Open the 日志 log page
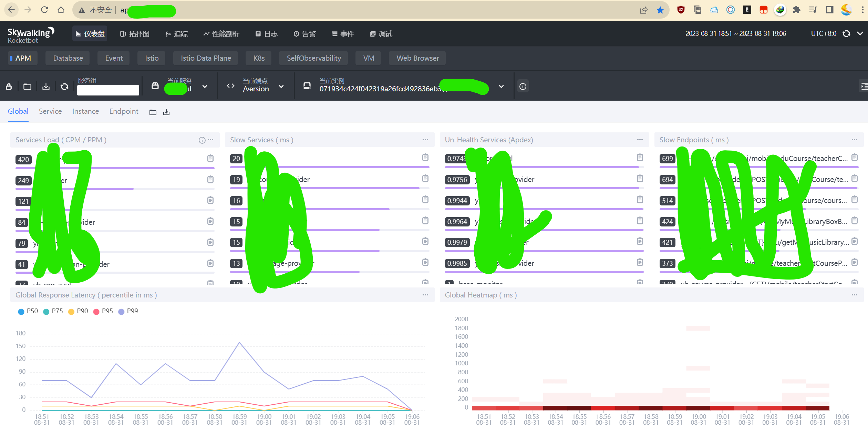The image size is (868, 445). click(x=266, y=34)
